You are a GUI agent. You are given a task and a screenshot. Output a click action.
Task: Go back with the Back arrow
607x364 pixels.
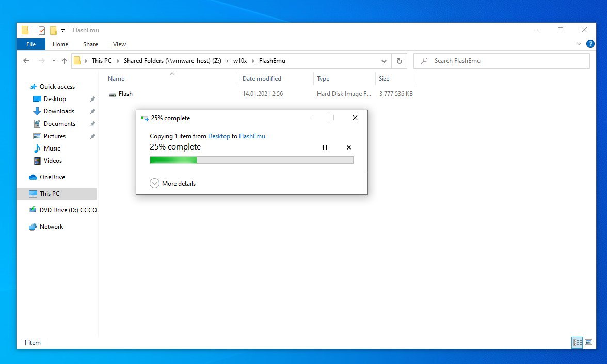[x=26, y=61]
